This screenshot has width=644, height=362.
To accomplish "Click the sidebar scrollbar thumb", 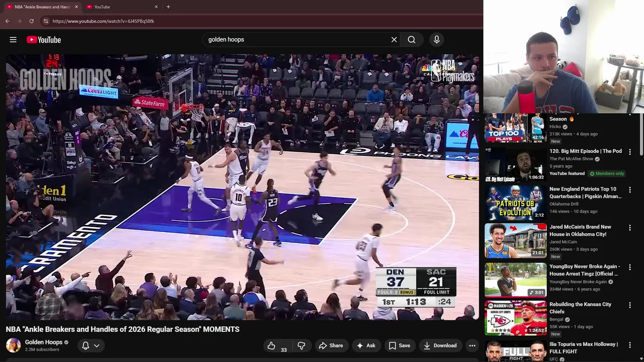I will (x=641, y=135).
